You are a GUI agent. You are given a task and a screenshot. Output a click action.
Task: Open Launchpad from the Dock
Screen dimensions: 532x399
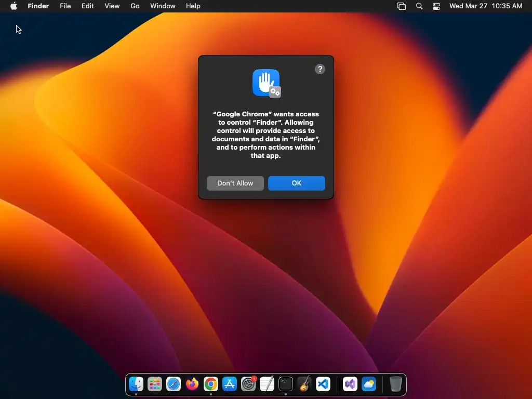point(155,384)
